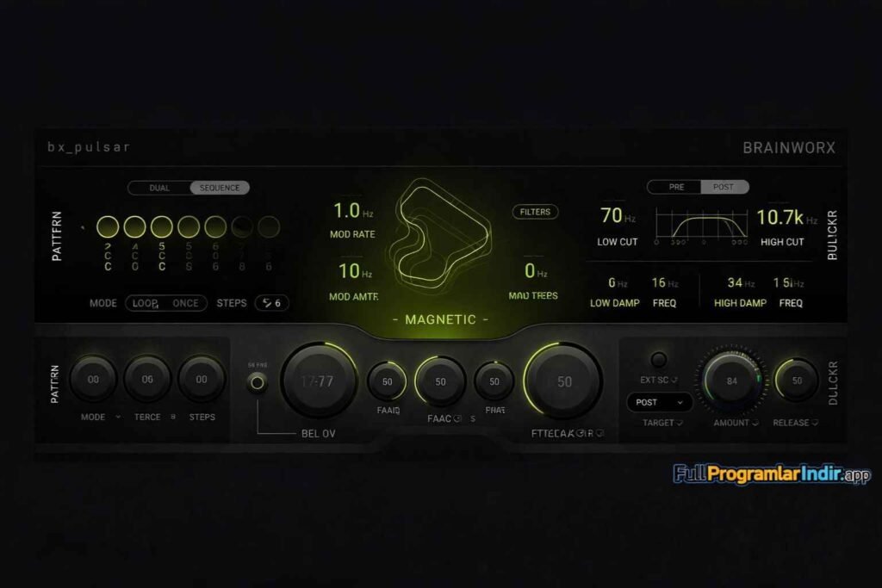Viewport: 882px width, 588px height.
Task: Activate the first pattern step circle
Action: coord(107,224)
